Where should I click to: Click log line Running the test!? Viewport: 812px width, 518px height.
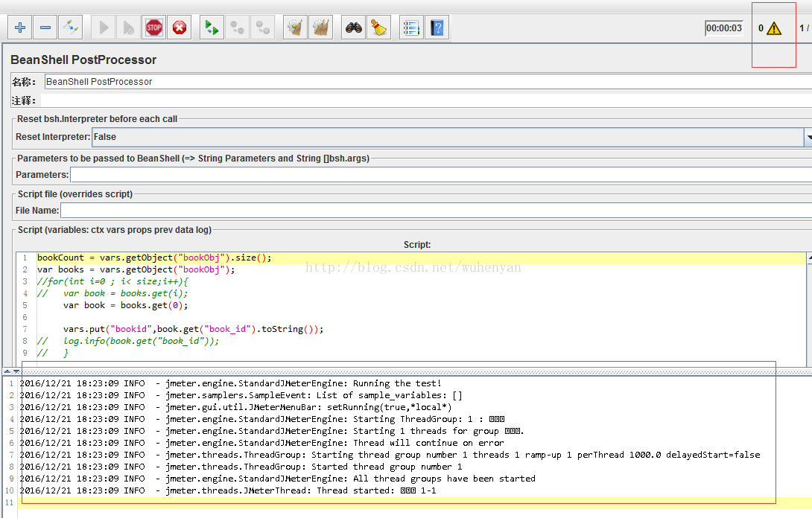tap(230, 383)
